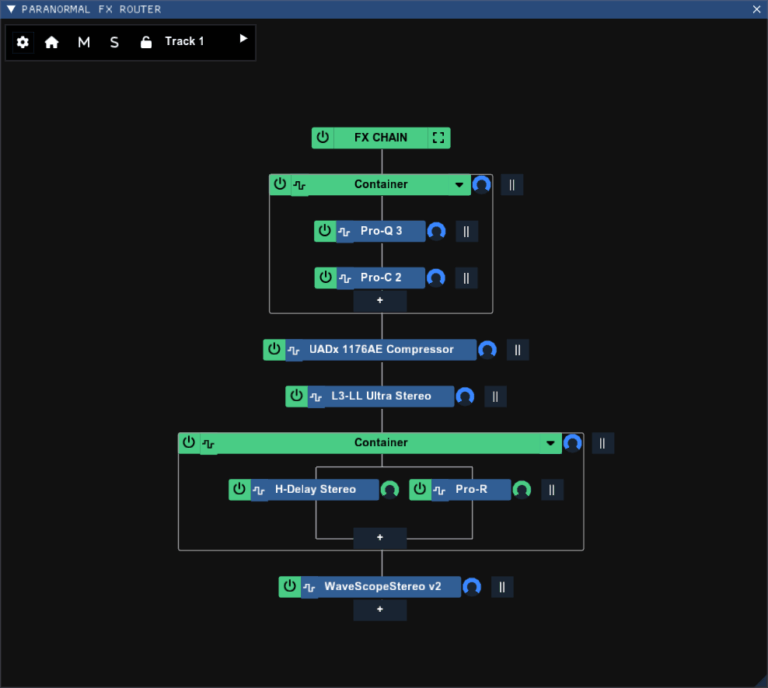The width and height of the screenshot is (768, 688).
Task: Collapse the lower Container dropdown arrow
Action: pos(549,443)
